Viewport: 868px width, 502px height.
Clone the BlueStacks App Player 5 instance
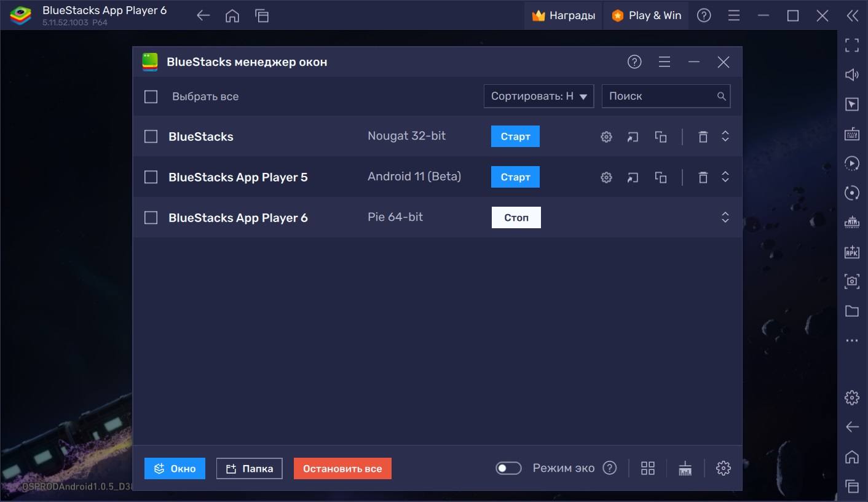(661, 177)
